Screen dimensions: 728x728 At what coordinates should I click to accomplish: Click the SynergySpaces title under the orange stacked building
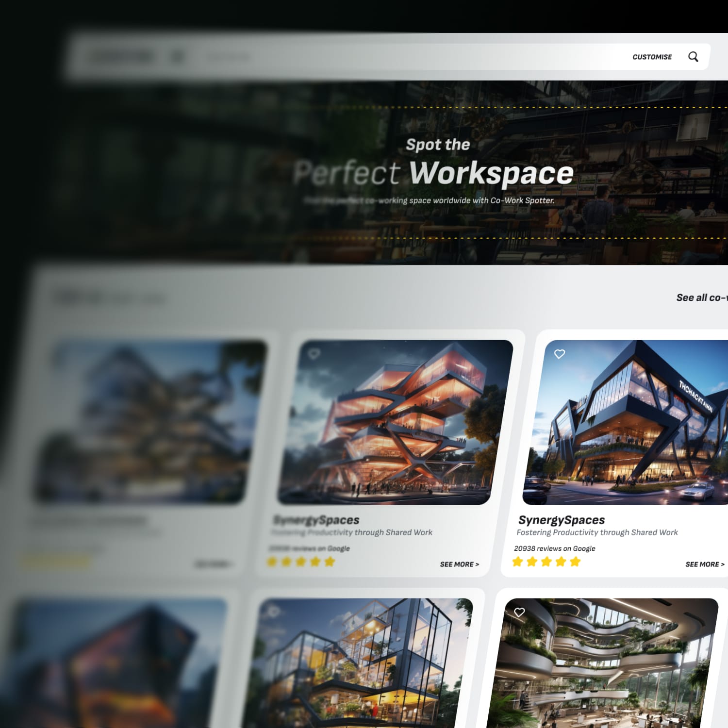coord(316,520)
